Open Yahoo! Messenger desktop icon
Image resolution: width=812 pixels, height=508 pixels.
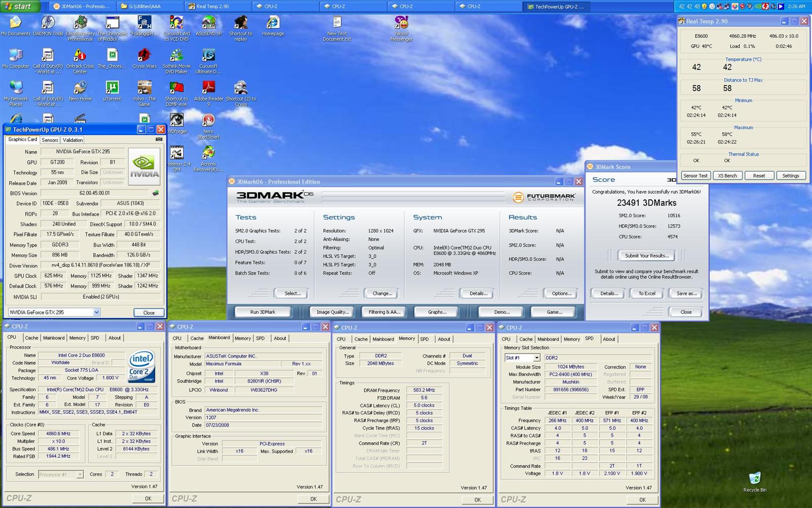point(401,29)
